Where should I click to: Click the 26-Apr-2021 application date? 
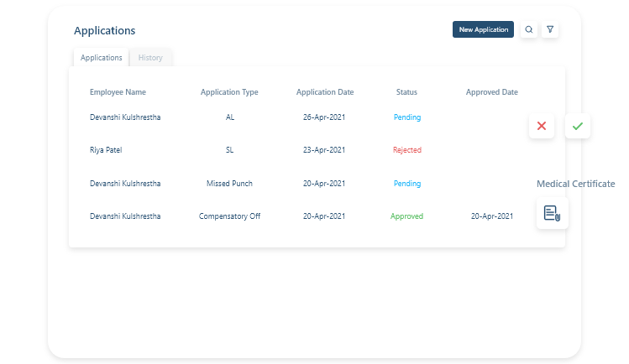[324, 117]
